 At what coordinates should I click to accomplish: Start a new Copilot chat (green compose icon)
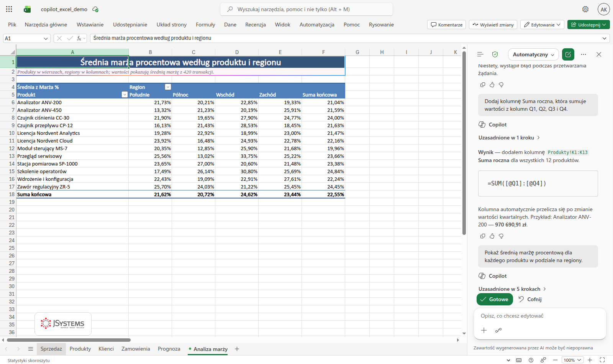point(568,54)
